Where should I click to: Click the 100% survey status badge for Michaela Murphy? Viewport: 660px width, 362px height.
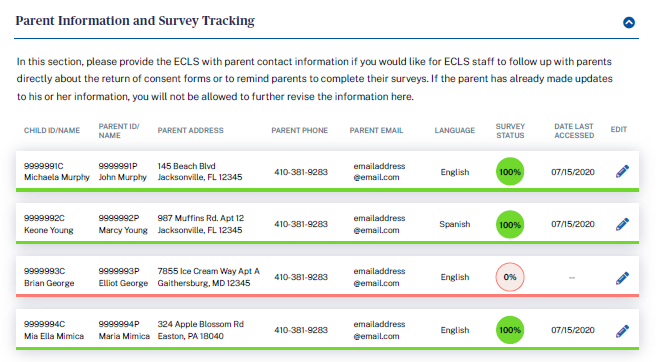coord(510,172)
